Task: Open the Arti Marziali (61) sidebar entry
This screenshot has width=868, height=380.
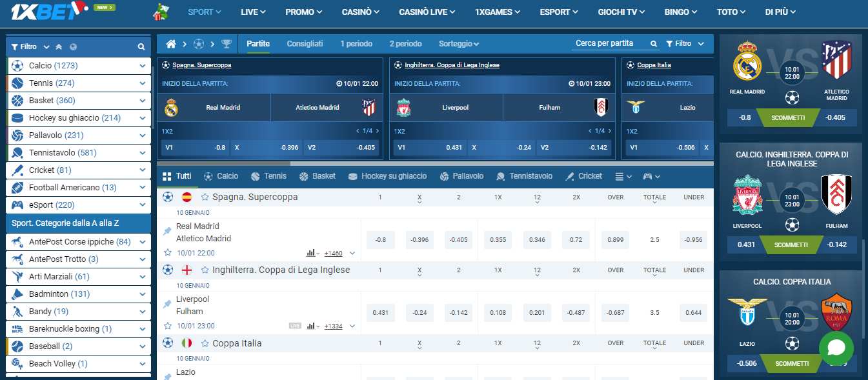Action: pyautogui.click(x=78, y=277)
